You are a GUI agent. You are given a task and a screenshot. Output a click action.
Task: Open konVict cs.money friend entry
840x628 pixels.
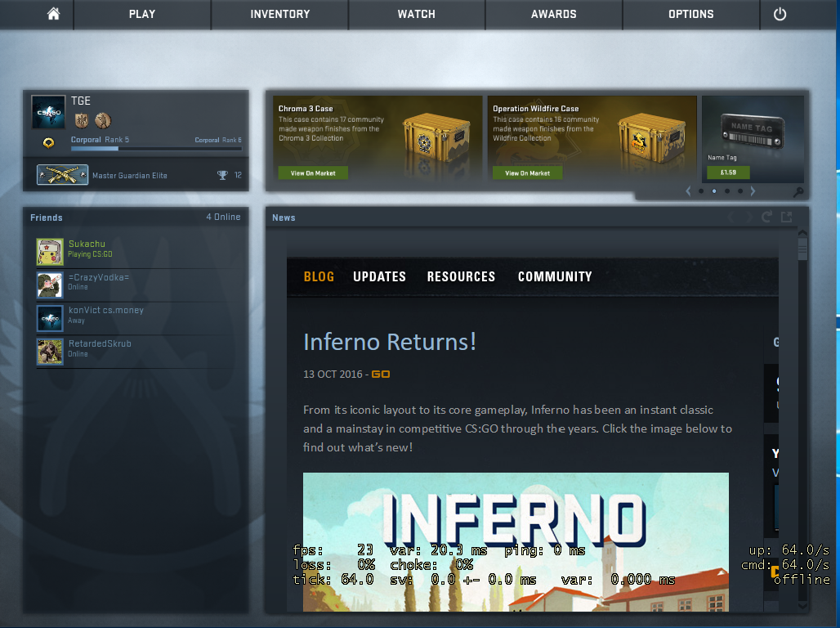tap(136, 318)
